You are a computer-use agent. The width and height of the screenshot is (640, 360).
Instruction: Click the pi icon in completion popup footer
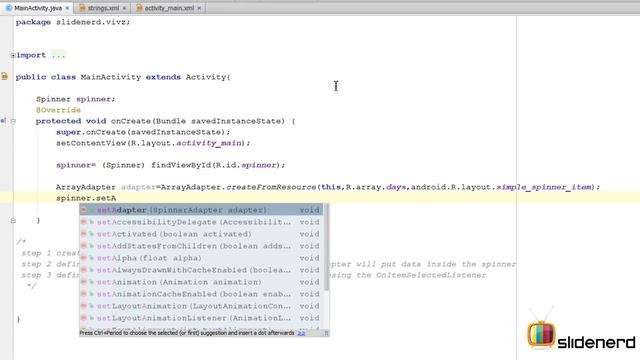coord(326,333)
